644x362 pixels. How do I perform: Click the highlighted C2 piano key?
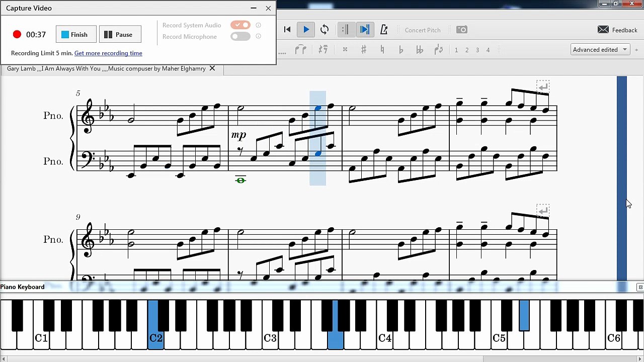coord(156,338)
